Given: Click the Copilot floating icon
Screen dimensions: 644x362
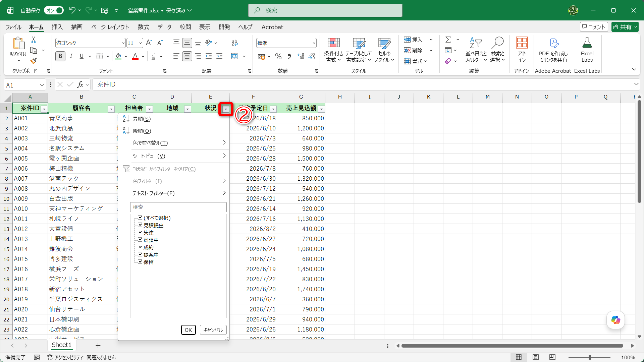Looking at the screenshot, I should tap(615, 320).
